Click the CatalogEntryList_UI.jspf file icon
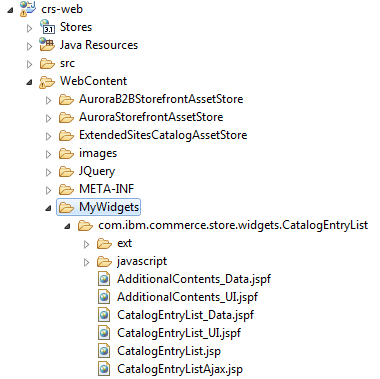 point(104,333)
